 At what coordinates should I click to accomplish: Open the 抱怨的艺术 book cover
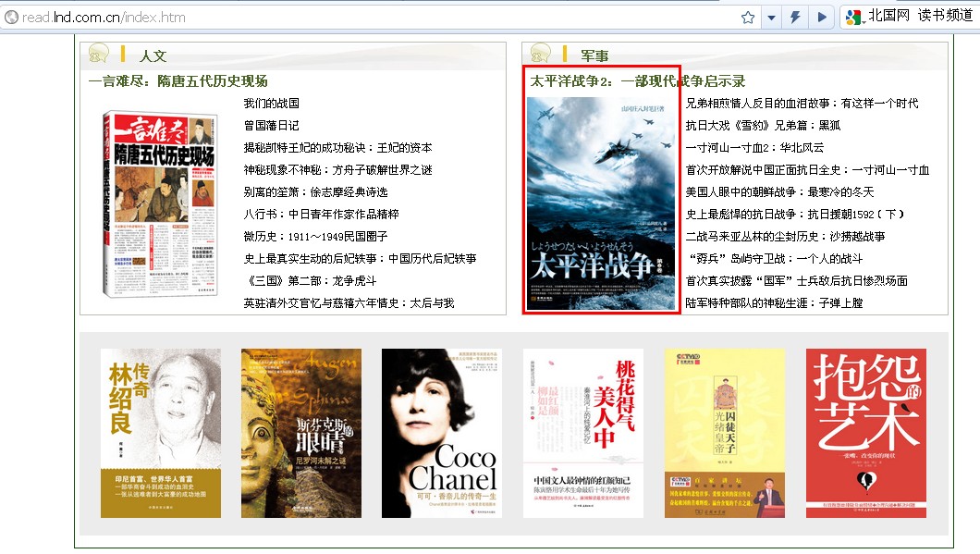coord(866,434)
